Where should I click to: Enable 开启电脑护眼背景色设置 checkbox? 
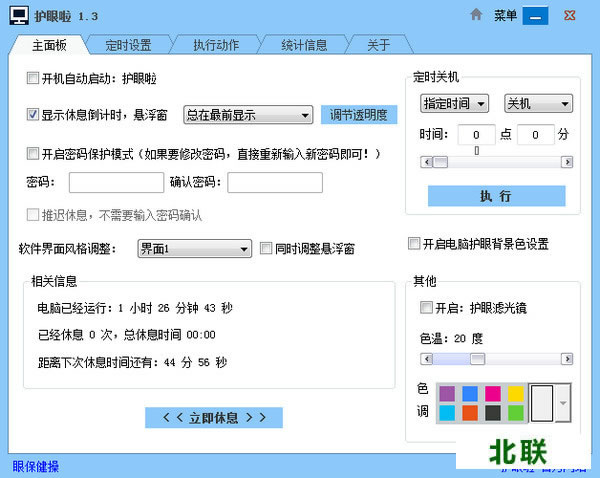[414, 244]
